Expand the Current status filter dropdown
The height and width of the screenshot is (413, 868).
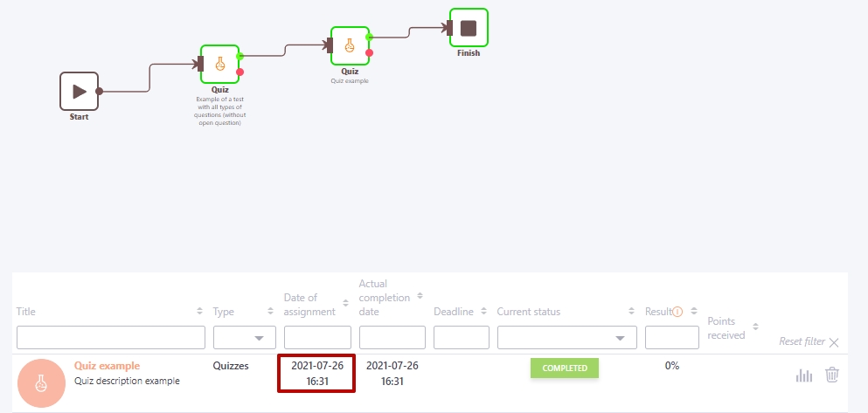[566, 338]
